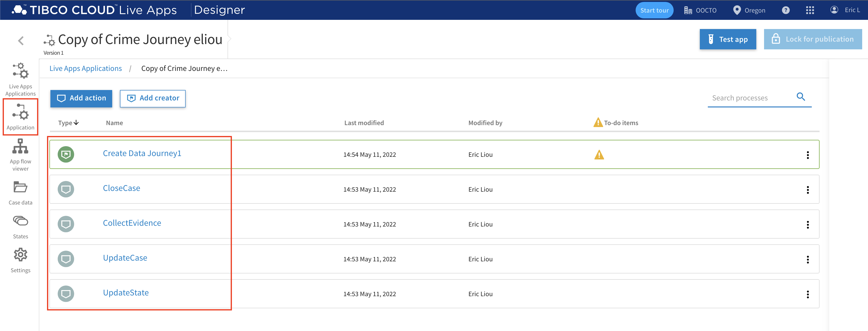Open the Settings gear section
The height and width of the screenshot is (331, 868).
click(x=21, y=261)
